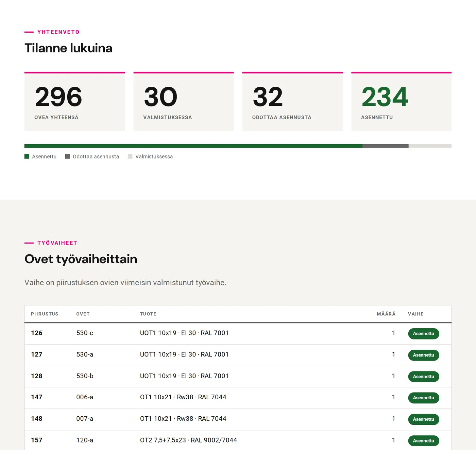Click the Asennettu badge in row 126
This screenshot has height=450, width=476.
coord(424,334)
